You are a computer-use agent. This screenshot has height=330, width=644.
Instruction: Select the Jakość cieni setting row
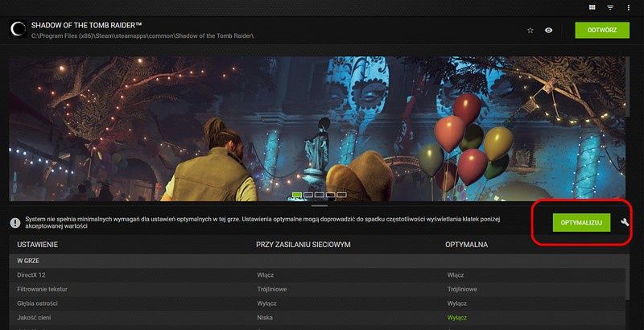317,318
